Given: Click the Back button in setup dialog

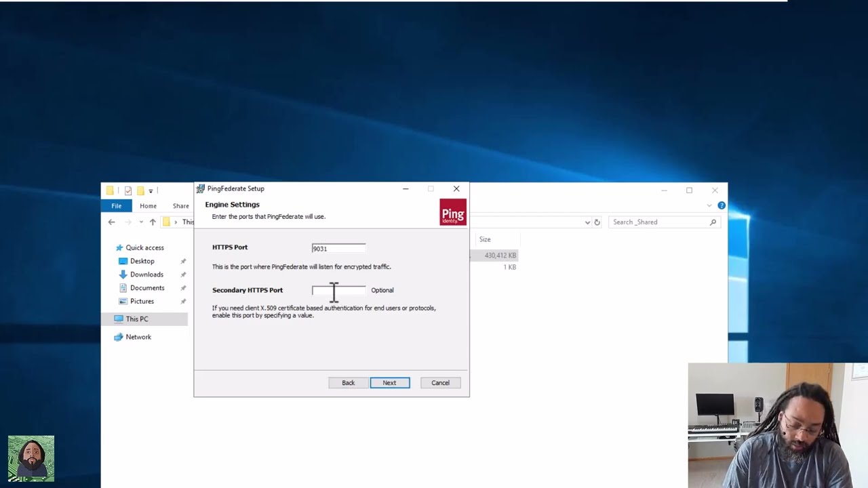Looking at the screenshot, I should [x=348, y=383].
